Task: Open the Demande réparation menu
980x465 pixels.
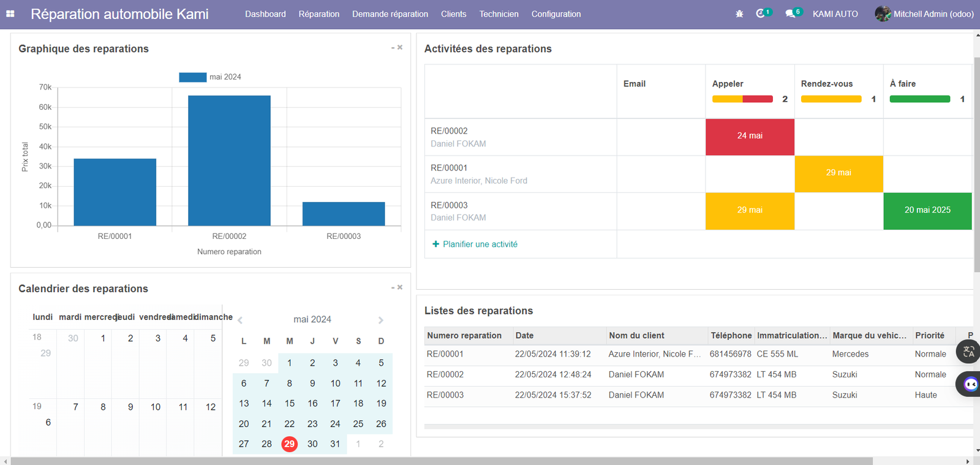Action: [x=390, y=13]
